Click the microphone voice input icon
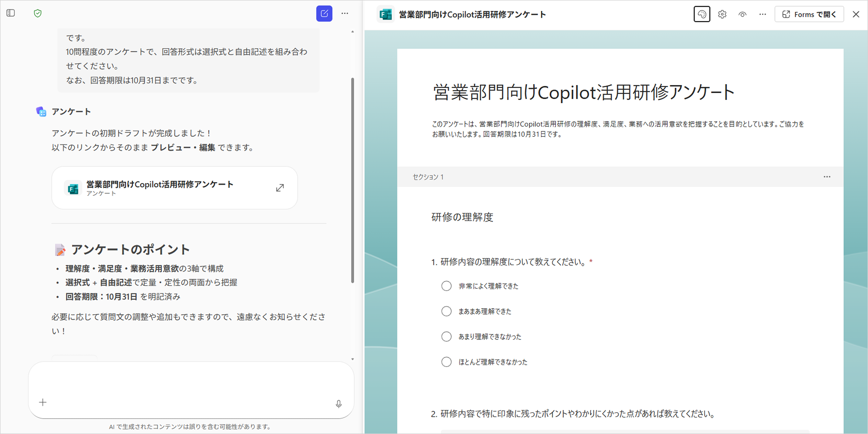The image size is (868, 434). (x=339, y=404)
